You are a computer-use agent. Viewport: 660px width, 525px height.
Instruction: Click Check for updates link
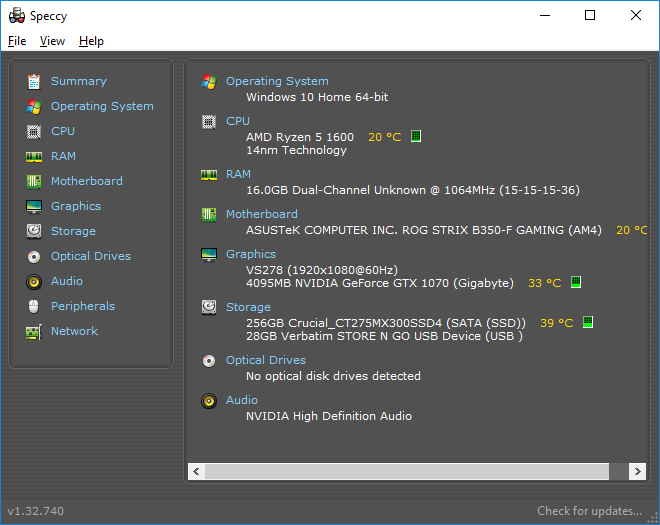(x=589, y=511)
